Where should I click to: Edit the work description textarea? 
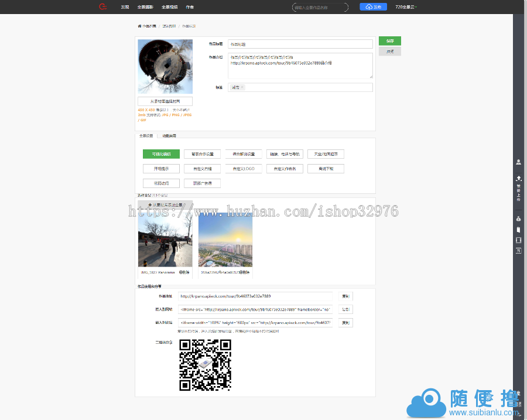pos(300,66)
